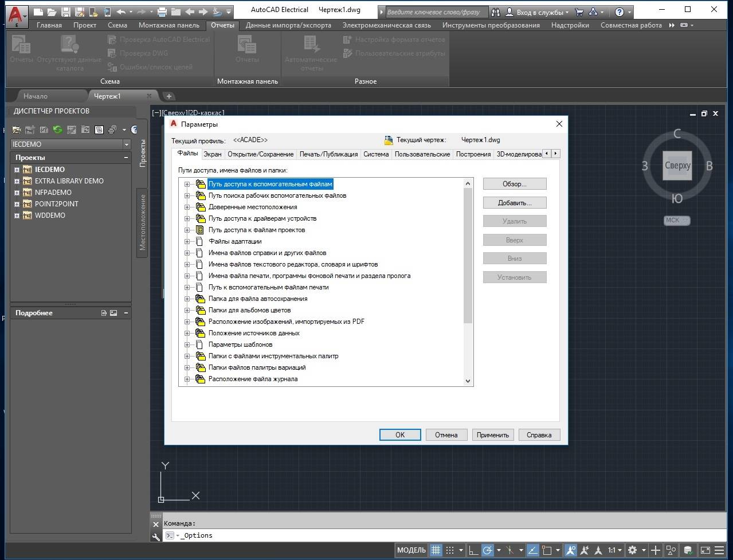Screen dimensions: 733x560
Task: Click the Обзор... button
Action: 515,184
